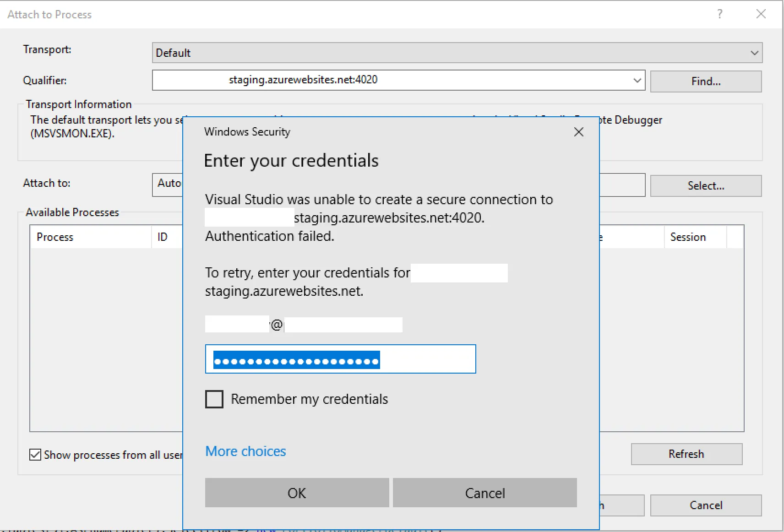
Task: Cancel the Windows Security credentials prompt
Action: point(485,493)
